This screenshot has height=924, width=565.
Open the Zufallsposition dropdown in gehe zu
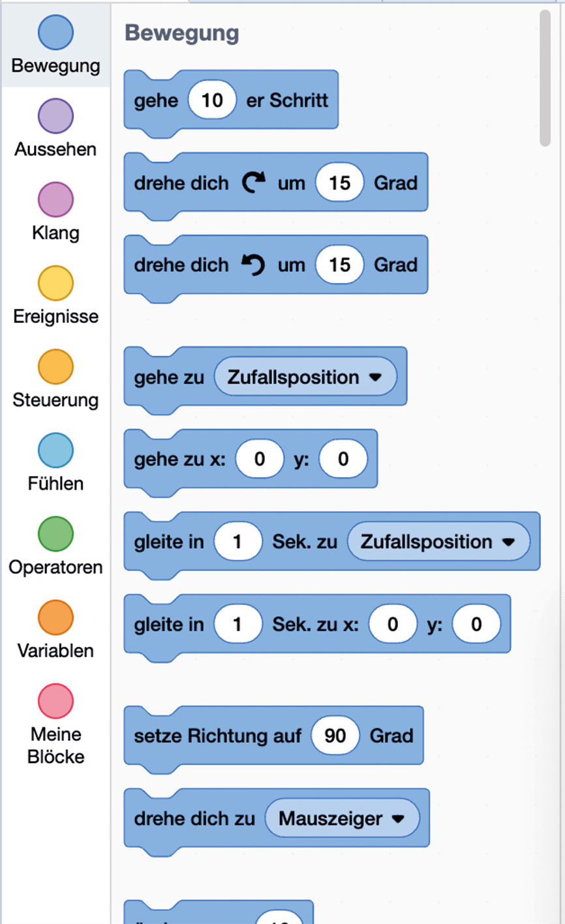click(305, 377)
